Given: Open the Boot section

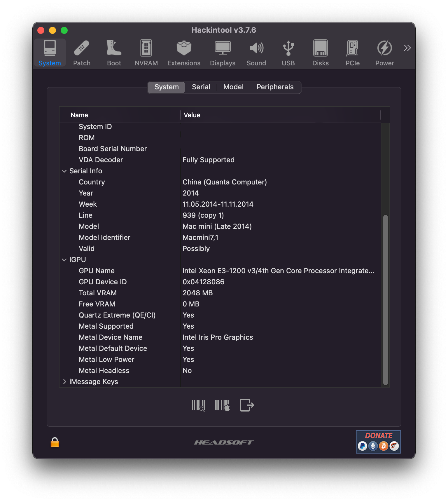Looking at the screenshot, I should click(x=114, y=53).
